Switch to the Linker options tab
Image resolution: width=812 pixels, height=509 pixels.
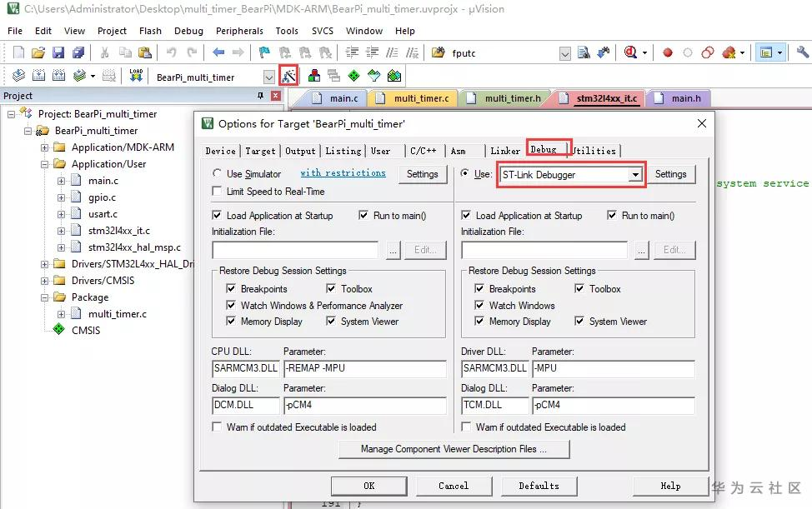click(505, 151)
